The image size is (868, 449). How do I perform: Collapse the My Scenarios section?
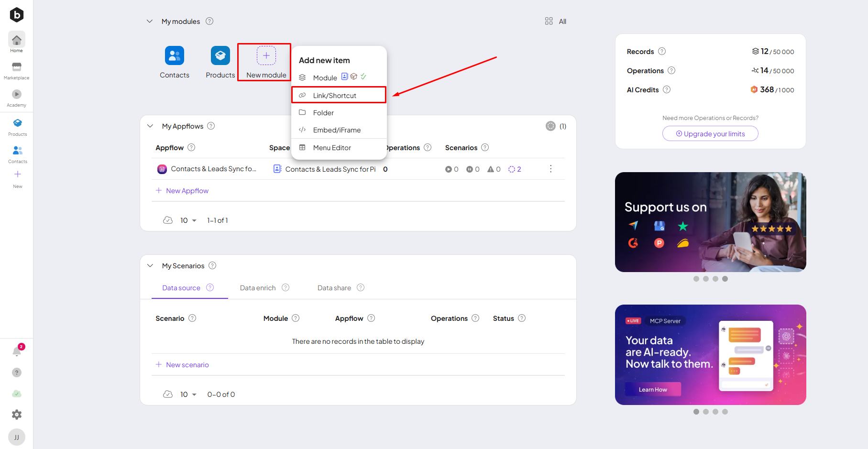coord(150,266)
